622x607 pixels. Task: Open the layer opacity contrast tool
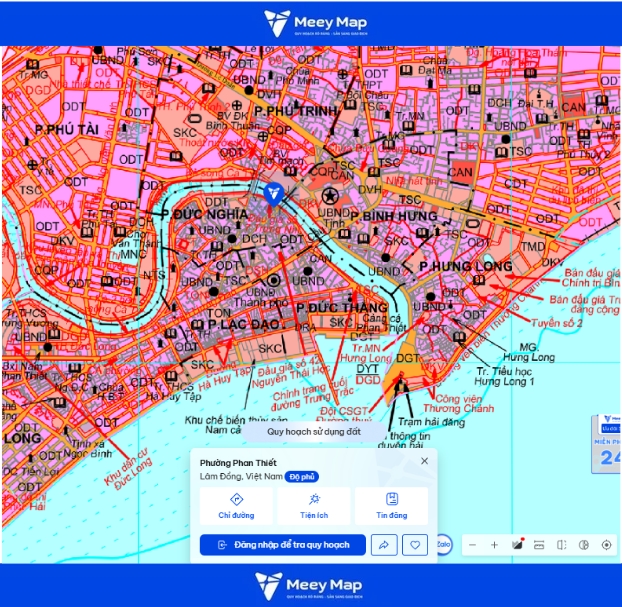point(584,545)
